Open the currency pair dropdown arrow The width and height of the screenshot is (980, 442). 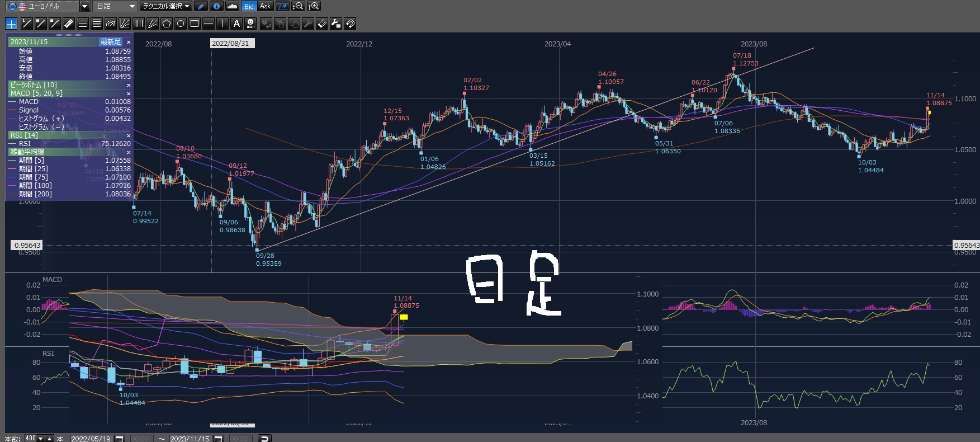84,6
